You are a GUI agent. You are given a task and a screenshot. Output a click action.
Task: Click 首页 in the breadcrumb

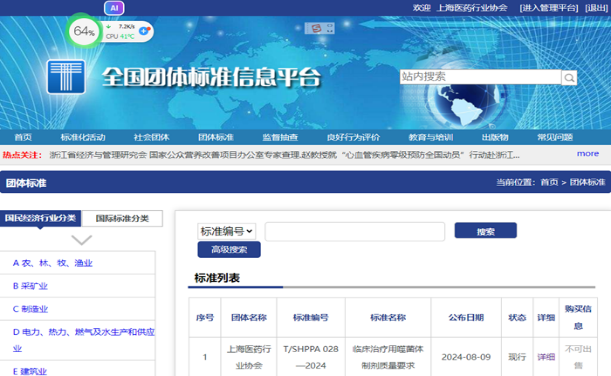[x=549, y=182]
